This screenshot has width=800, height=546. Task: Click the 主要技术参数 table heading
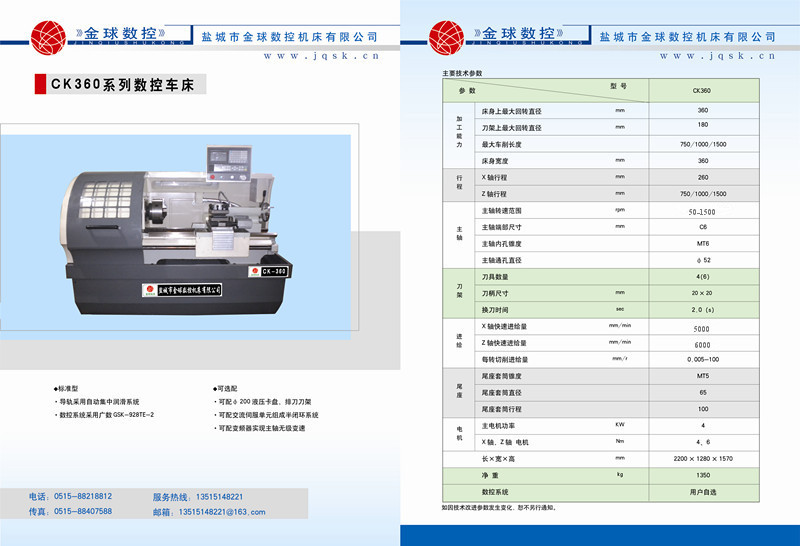pos(462,73)
